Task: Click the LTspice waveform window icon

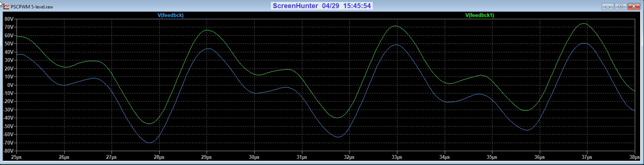Action: click(7, 7)
